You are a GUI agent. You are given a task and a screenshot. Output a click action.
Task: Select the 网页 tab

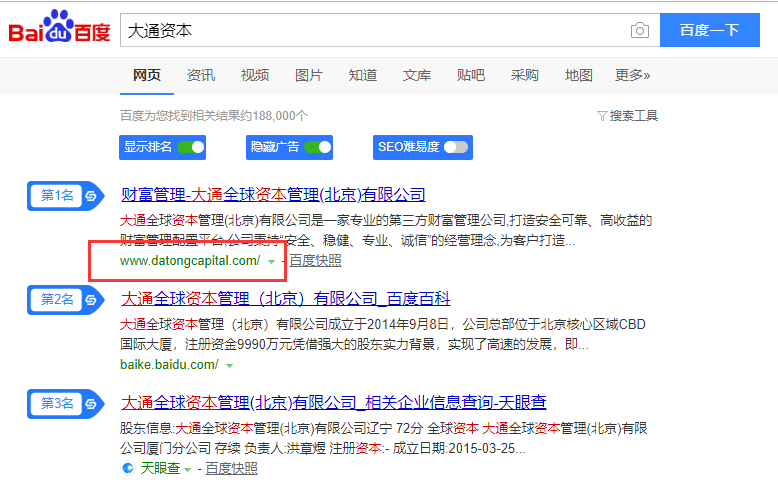coord(147,75)
